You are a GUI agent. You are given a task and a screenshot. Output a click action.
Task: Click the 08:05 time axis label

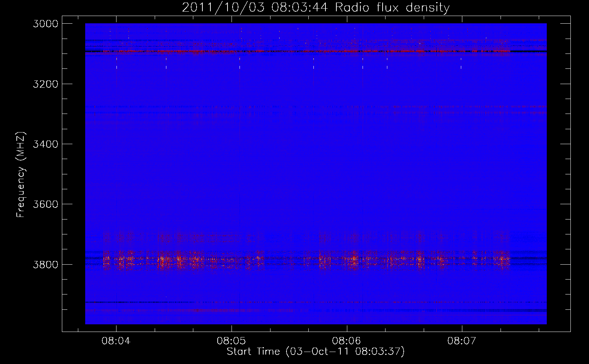tap(231, 341)
